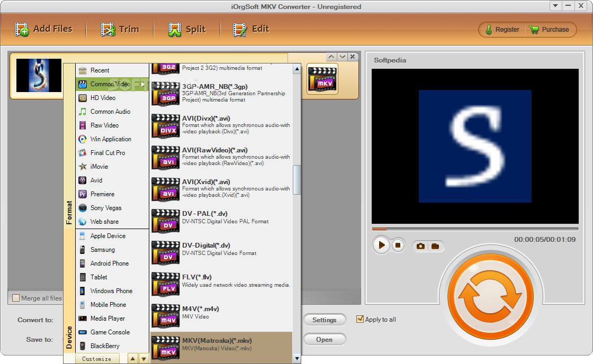This screenshot has width=593, height=364.
Task: Click the Samsung phone icon
Action: pyautogui.click(x=82, y=250)
